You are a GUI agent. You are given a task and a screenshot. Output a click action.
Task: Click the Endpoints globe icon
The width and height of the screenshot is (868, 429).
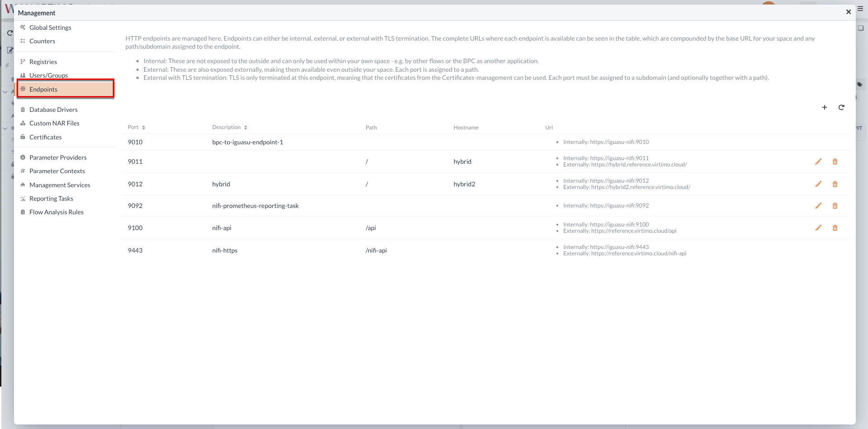(x=23, y=89)
